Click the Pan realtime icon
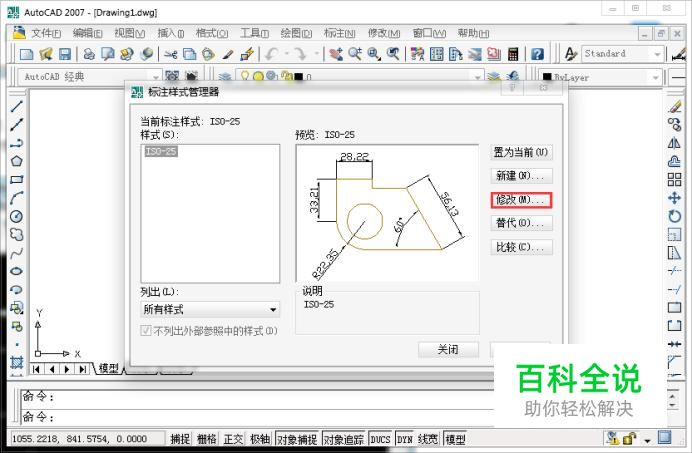692x453 pixels. 335,54
